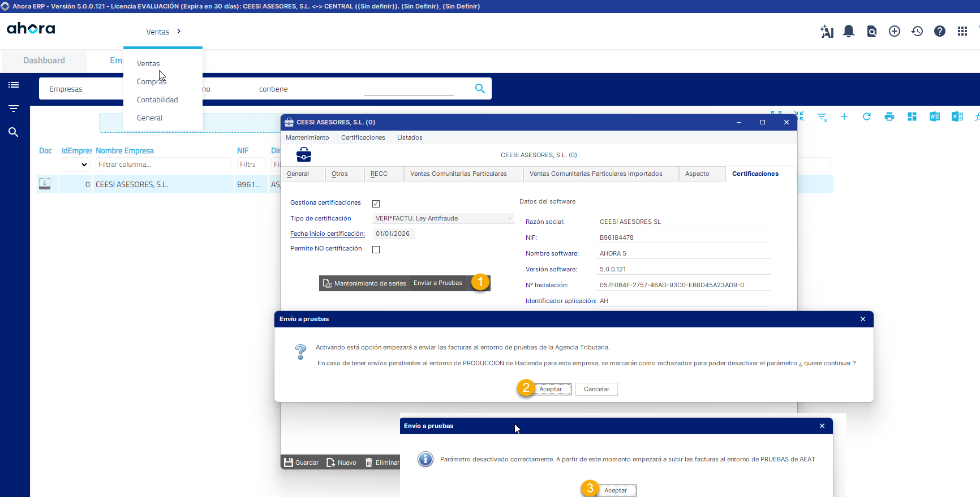Open the help question mark icon

point(940,31)
